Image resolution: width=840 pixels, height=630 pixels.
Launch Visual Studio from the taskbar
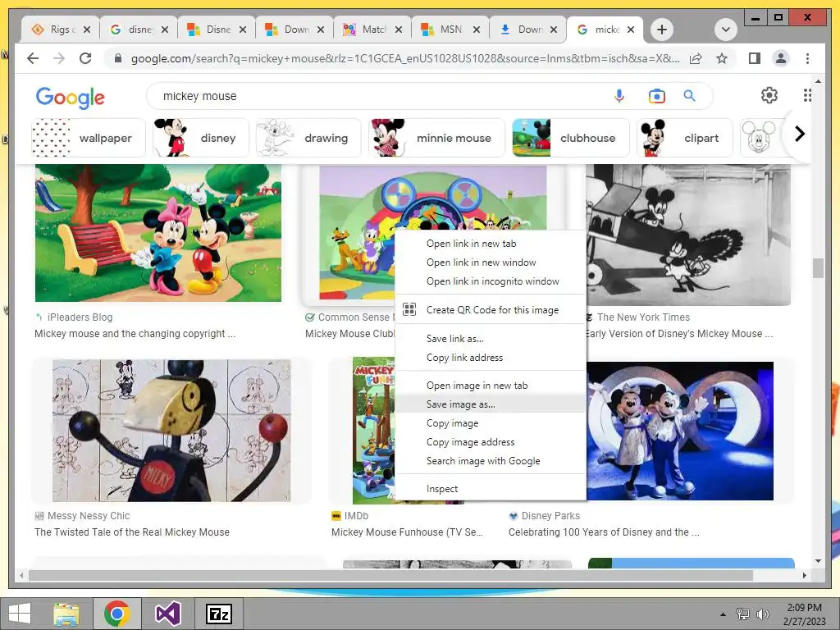pos(167,614)
